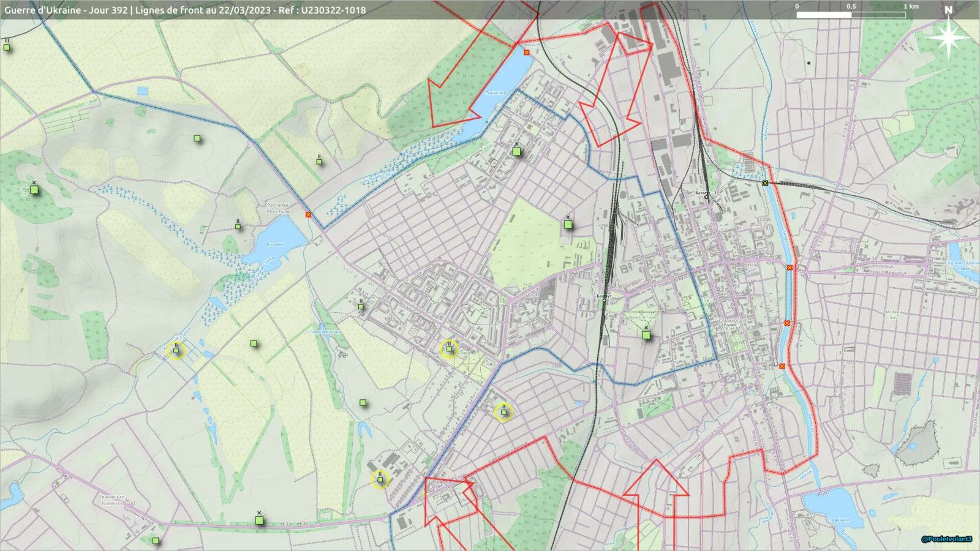This screenshot has height=551, width=980.
Task: Click the black-and-yellow X marker on railway river bridge
Action: (x=765, y=183)
